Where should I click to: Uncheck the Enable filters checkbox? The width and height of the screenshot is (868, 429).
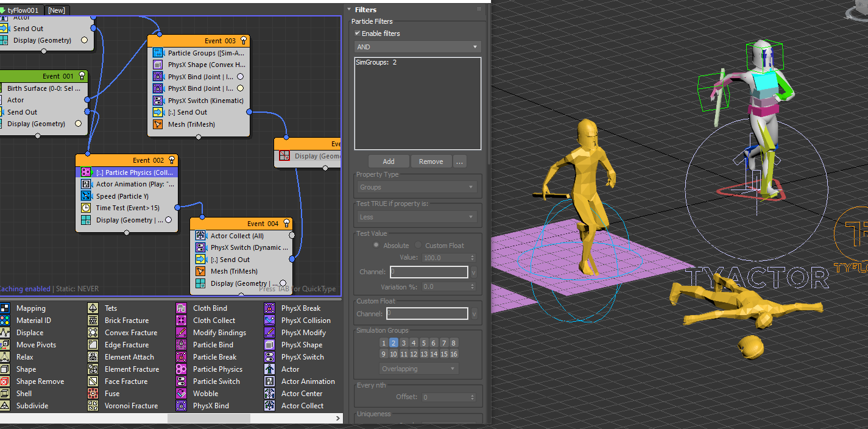358,34
